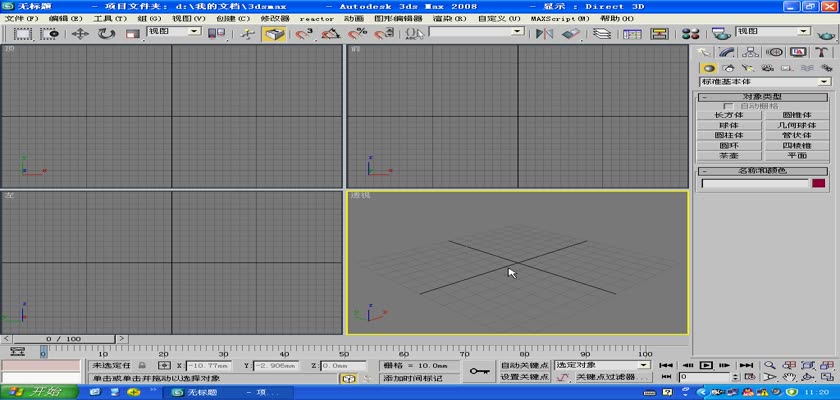
Task: Select the Systems category icon
Action: [827, 68]
